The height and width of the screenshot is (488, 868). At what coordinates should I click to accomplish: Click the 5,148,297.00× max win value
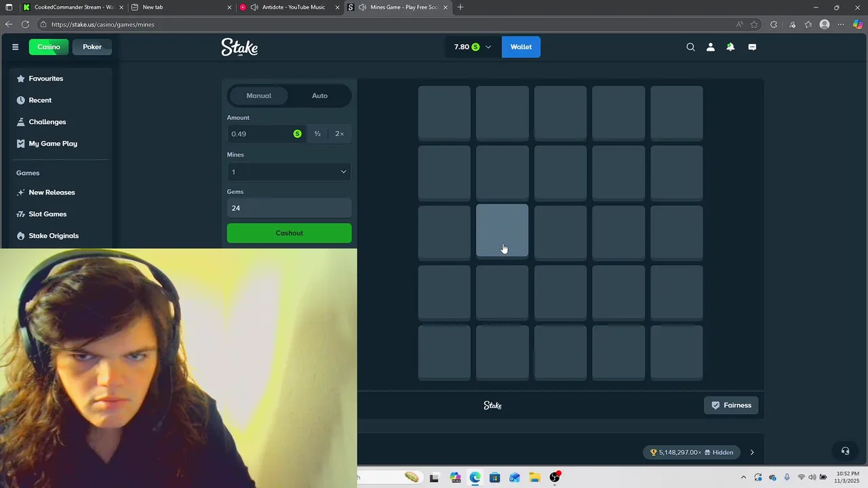[x=680, y=452]
